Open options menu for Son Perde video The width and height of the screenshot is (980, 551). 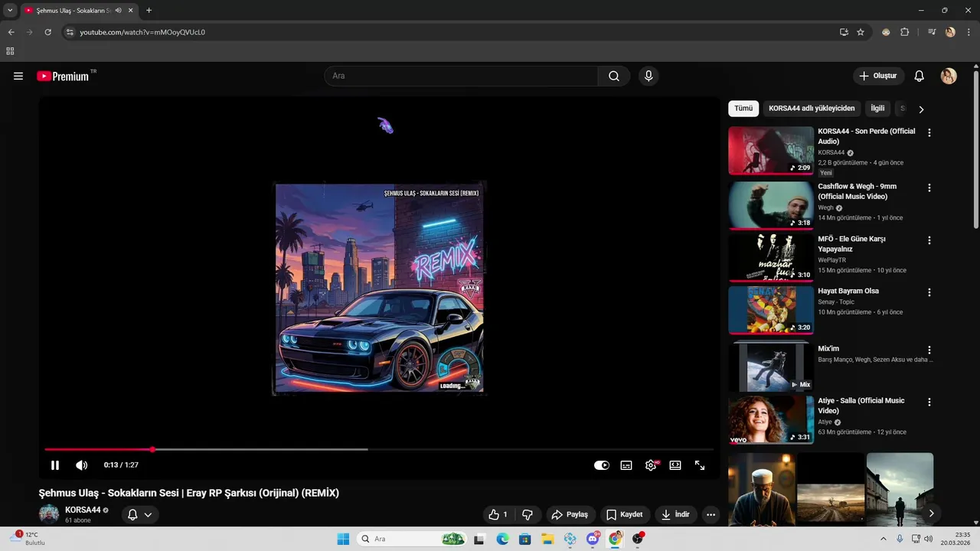click(929, 132)
